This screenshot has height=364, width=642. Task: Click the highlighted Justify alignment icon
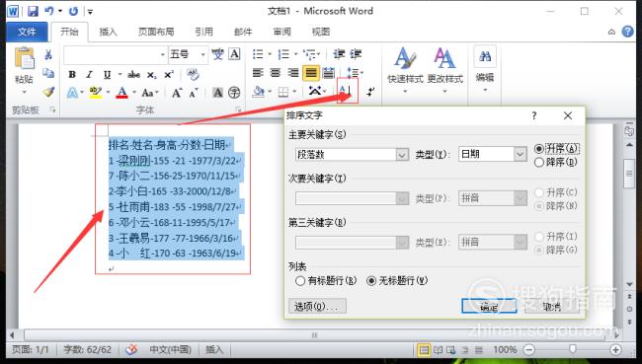(x=311, y=73)
